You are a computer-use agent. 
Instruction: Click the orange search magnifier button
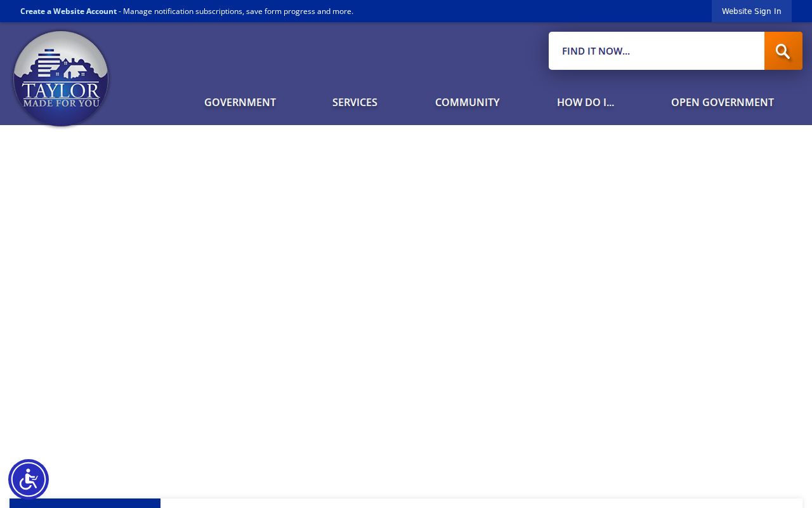click(783, 51)
